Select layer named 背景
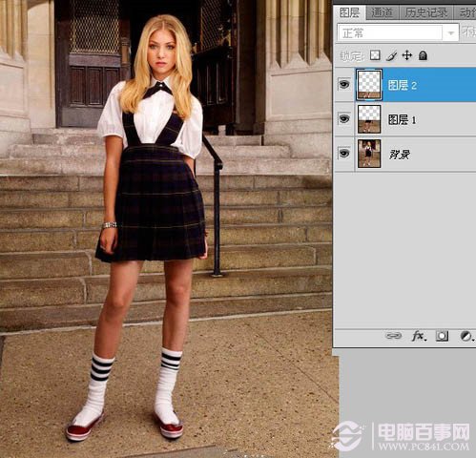 (400, 155)
